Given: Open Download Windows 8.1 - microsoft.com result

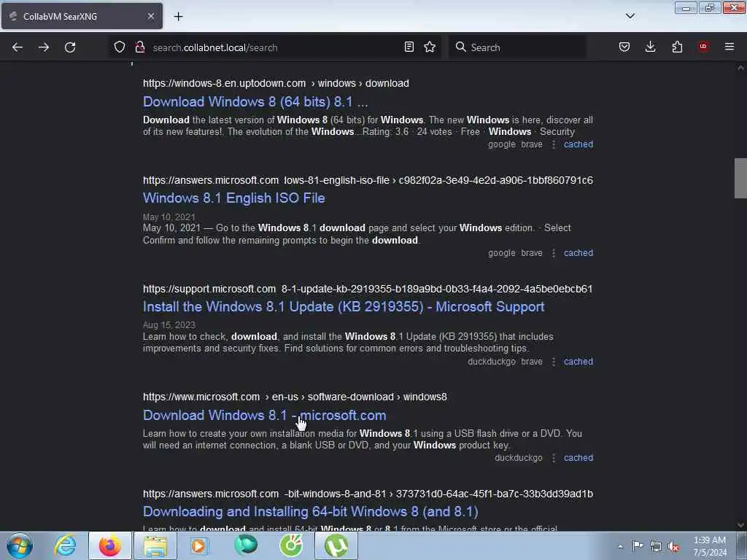Looking at the screenshot, I should tap(264, 415).
